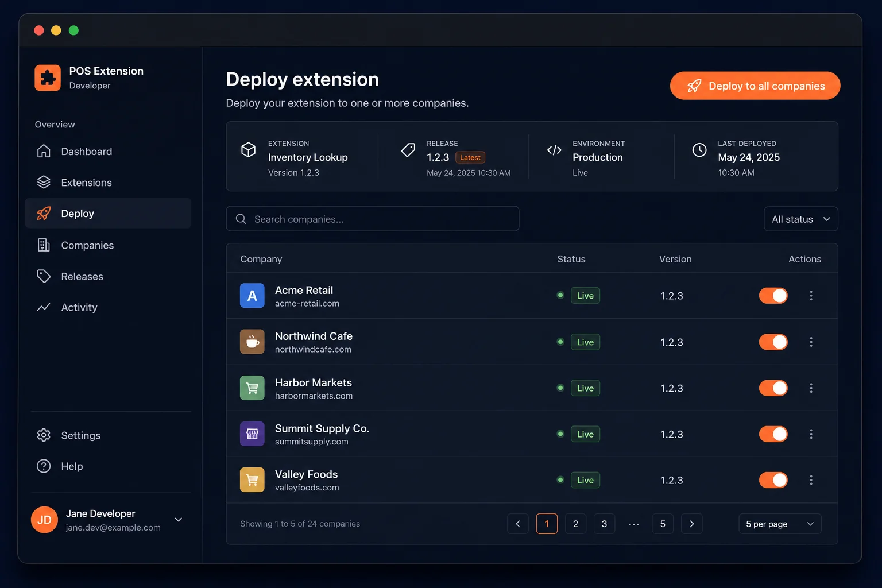Disable deployment toggle for Acme Retail
This screenshot has width=882, height=588.
click(773, 296)
